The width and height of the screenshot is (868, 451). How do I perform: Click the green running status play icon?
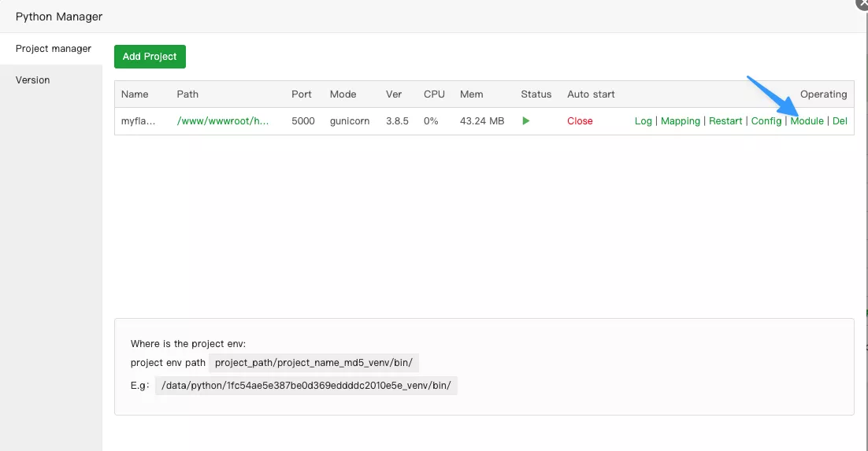tap(525, 121)
